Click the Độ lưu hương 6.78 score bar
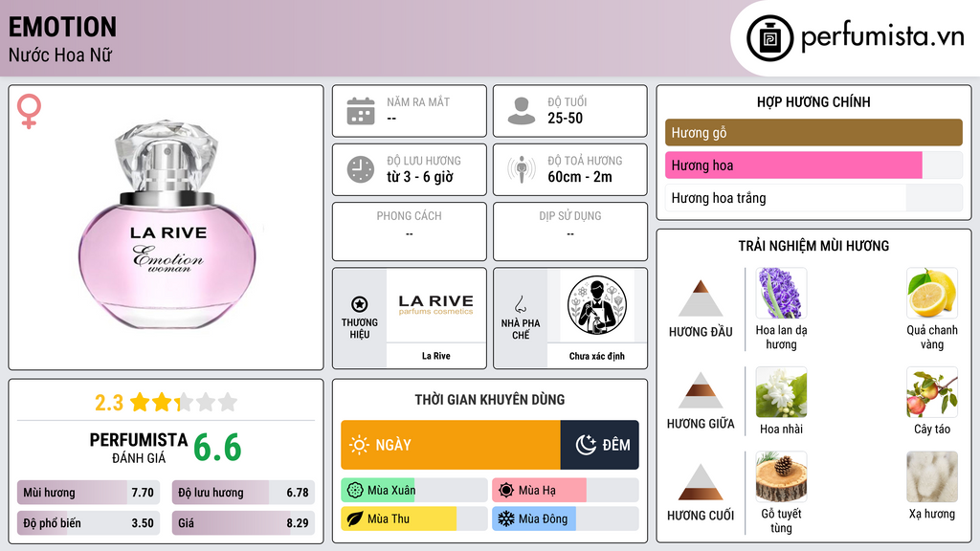The image size is (980, 551). coord(243,493)
